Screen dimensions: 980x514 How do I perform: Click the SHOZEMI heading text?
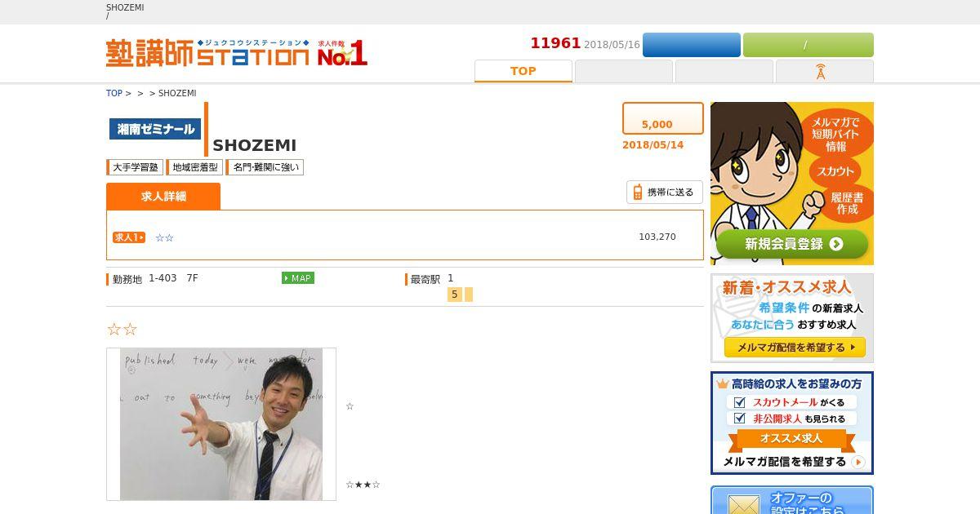tap(255, 145)
